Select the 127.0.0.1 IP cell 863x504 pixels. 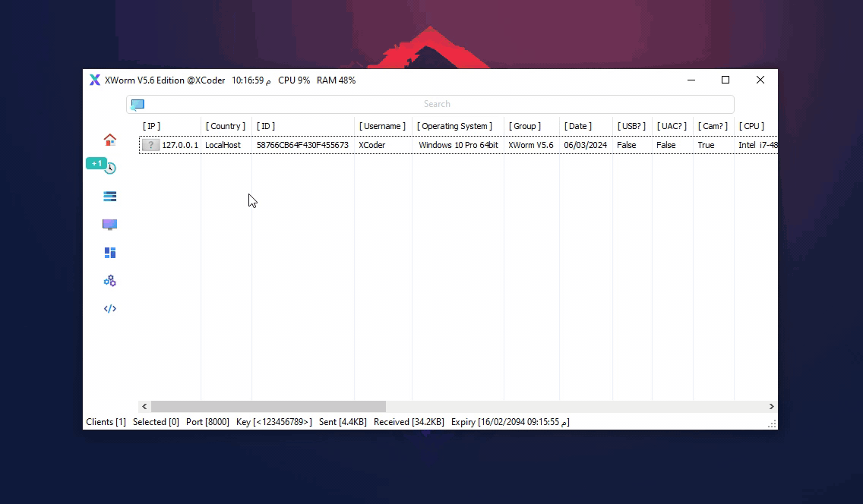click(180, 145)
